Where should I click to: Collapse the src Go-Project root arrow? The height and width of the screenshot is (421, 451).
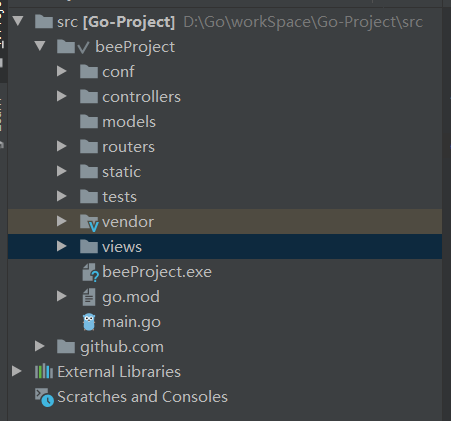tap(18, 21)
